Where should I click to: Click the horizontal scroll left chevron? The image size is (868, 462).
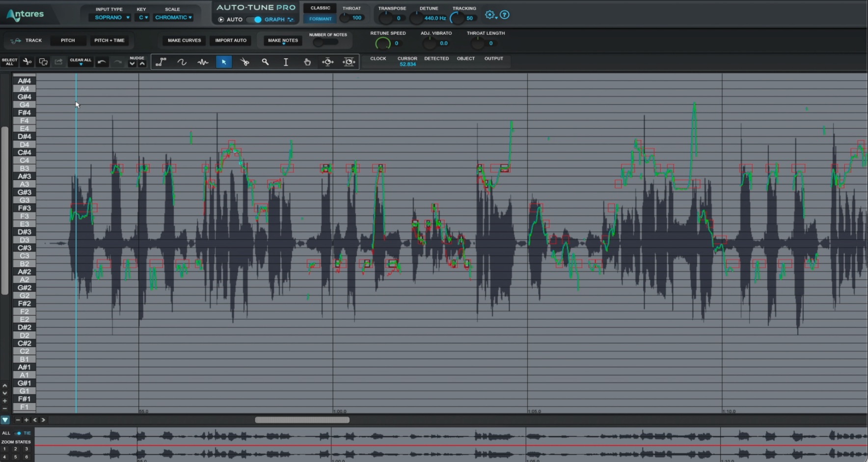tap(35, 420)
